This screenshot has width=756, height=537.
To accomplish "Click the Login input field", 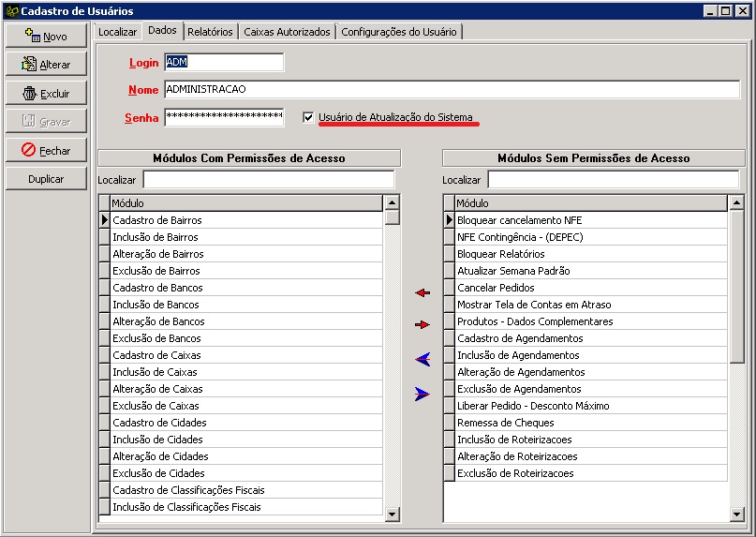I will pyautogui.click(x=223, y=63).
